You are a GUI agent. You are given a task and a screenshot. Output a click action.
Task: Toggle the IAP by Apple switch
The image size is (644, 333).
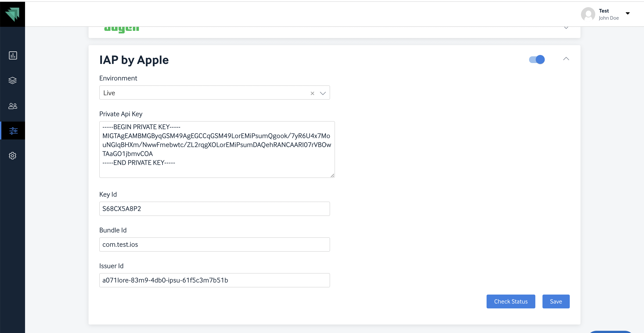537,59
